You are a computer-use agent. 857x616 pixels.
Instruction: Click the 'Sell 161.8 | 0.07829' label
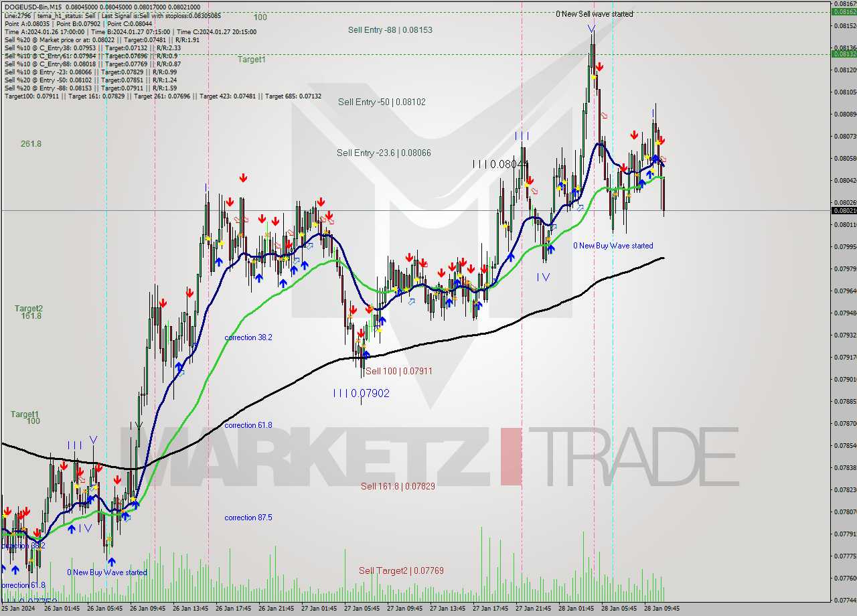pyautogui.click(x=398, y=486)
